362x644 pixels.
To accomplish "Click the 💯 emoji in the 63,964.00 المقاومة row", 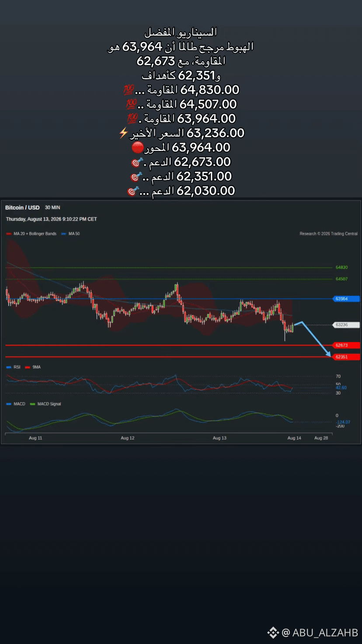I will (132, 119).
